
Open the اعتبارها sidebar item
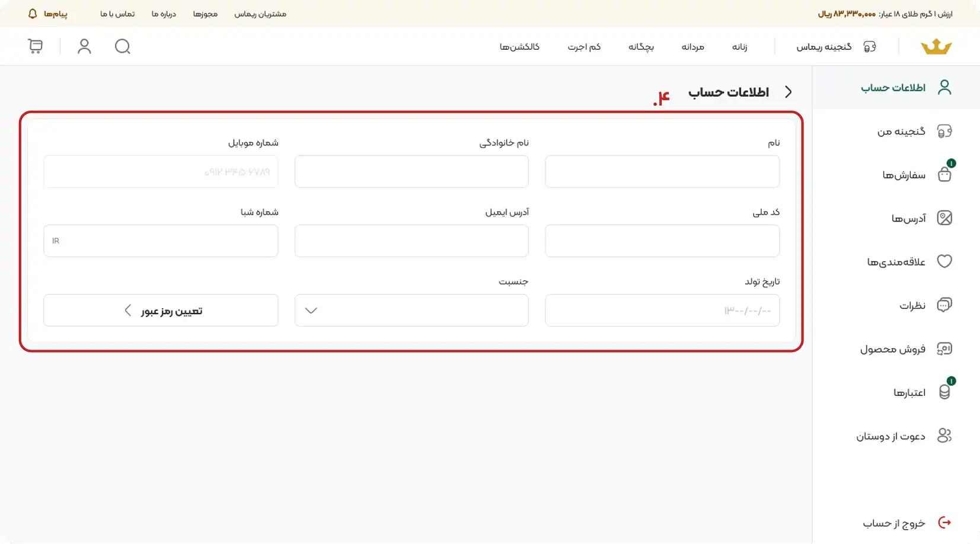point(896,392)
